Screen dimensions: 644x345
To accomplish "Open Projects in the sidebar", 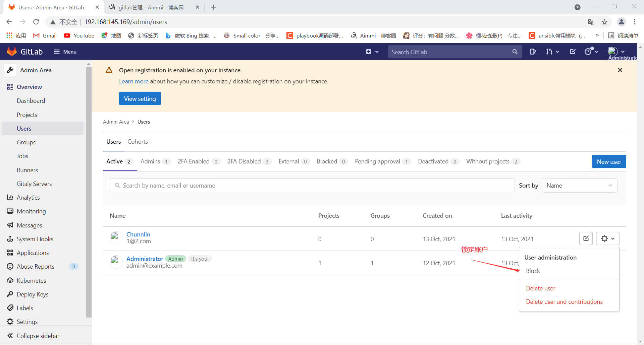I will [x=27, y=115].
